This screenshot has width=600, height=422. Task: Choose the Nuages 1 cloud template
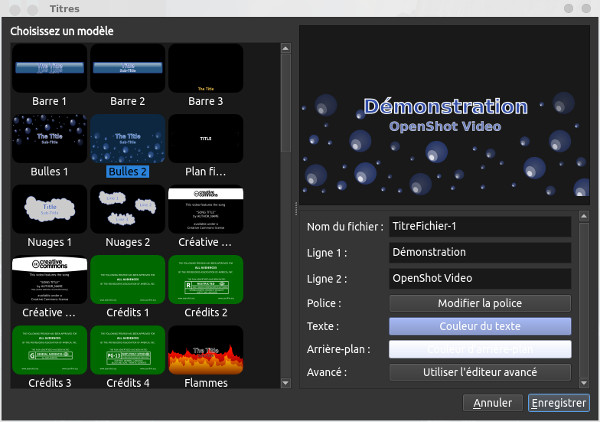point(47,209)
